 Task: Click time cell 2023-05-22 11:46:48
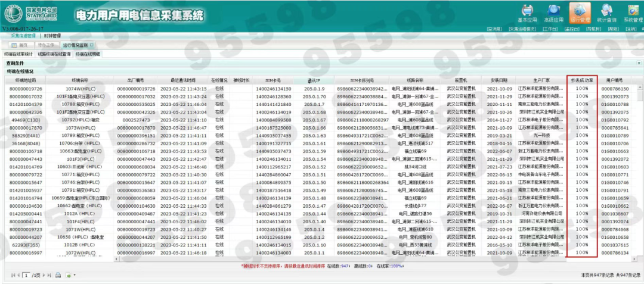click(183, 167)
